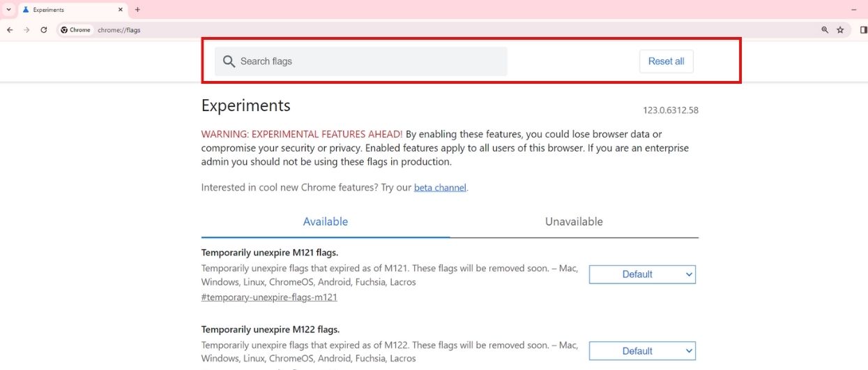
Task: Click the Chrome site info chip
Action: (75, 30)
